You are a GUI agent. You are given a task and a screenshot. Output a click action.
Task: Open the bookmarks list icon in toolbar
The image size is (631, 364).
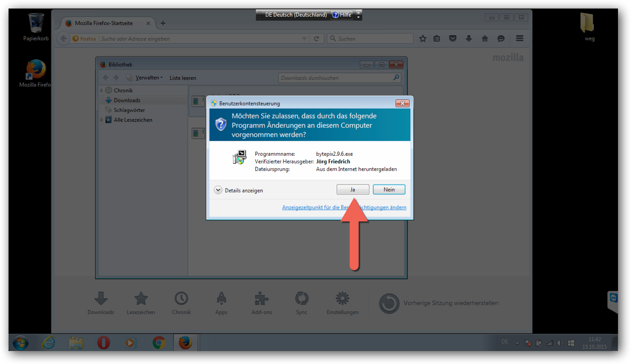click(x=437, y=39)
